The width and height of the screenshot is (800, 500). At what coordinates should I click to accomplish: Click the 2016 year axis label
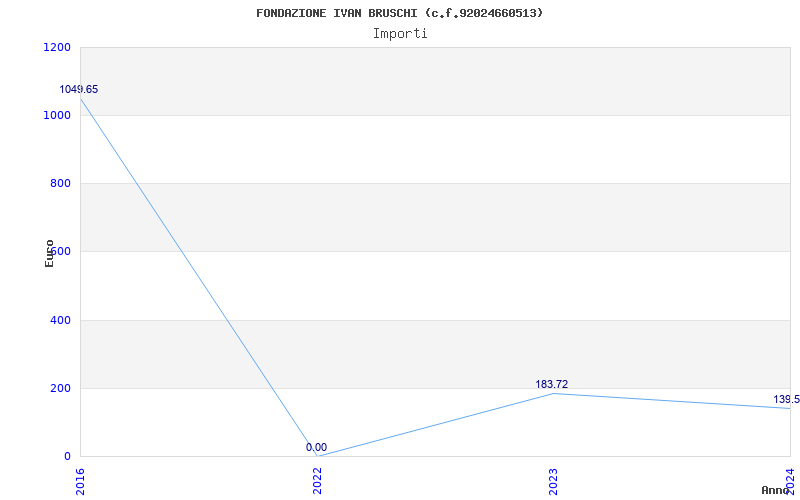[x=81, y=482]
